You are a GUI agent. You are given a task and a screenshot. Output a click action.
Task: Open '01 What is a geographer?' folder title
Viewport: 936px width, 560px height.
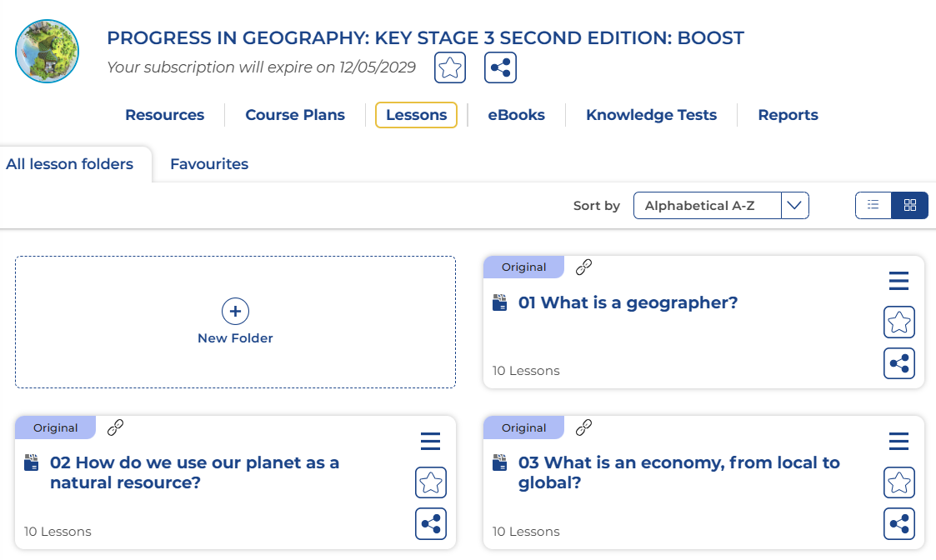(x=628, y=302)
